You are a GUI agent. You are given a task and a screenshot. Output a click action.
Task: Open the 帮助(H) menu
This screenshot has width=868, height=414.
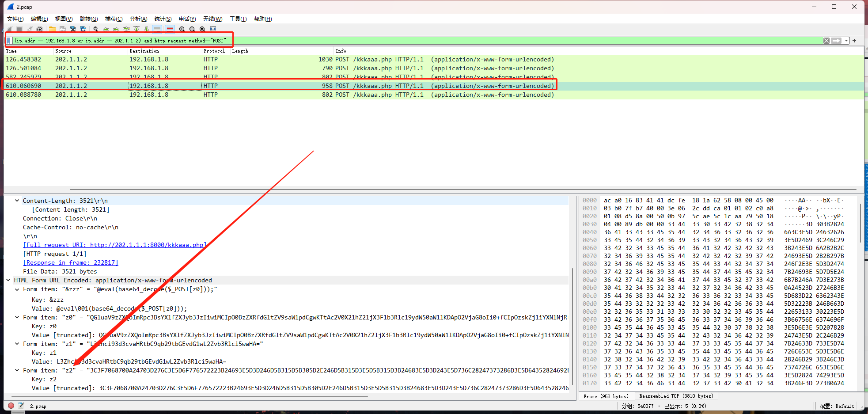tap(263, 19)
